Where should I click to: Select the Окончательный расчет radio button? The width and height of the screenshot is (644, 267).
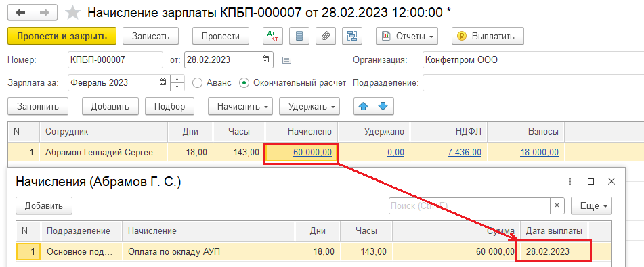click(x=244, y=83)
